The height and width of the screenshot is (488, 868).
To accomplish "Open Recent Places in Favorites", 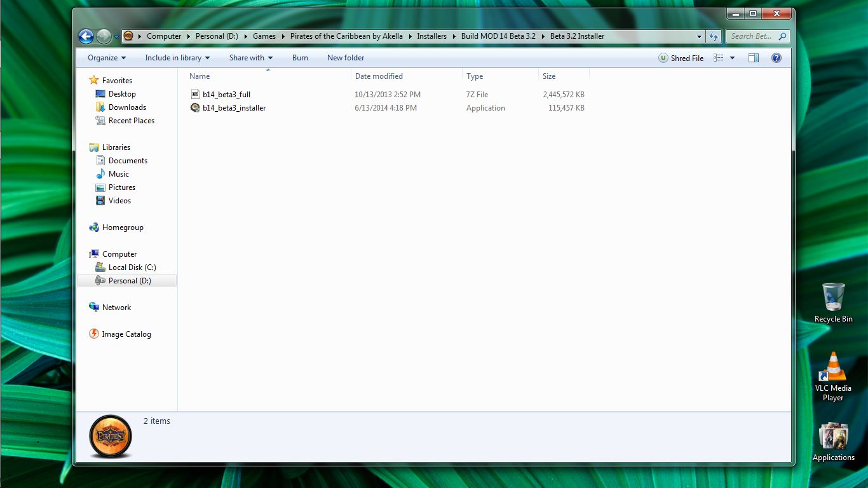I will click(132, 121).
